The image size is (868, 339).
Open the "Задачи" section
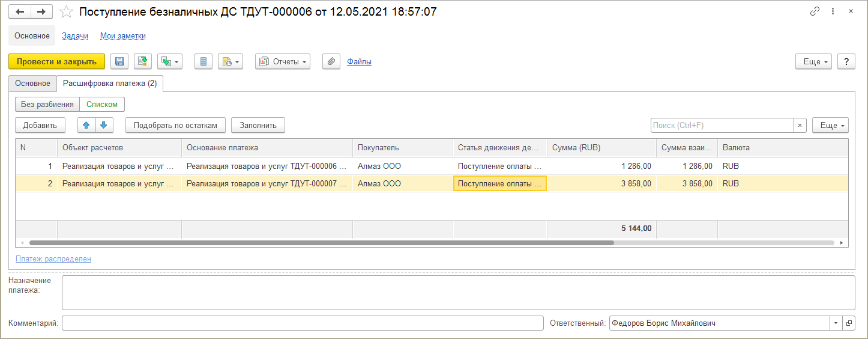75,36
